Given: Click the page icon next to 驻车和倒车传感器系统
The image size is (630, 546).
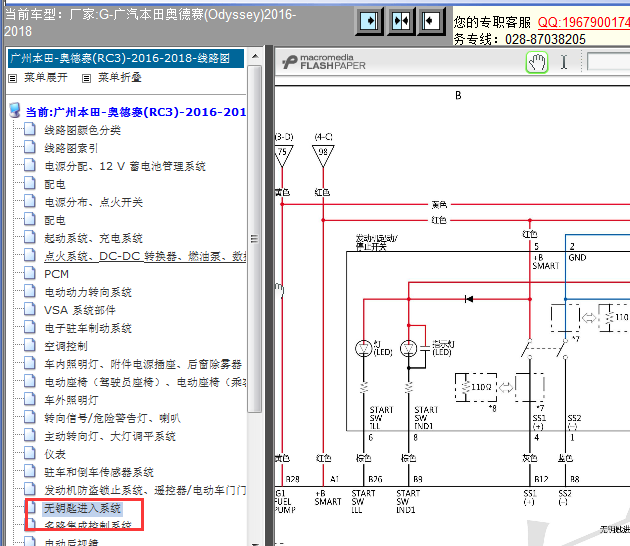Looking at the screenshot, I should (29, 471).
